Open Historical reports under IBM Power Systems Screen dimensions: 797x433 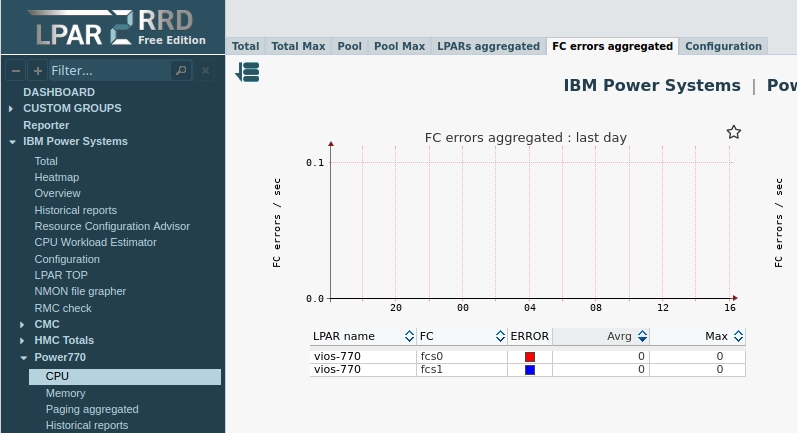tap(76, 210)
